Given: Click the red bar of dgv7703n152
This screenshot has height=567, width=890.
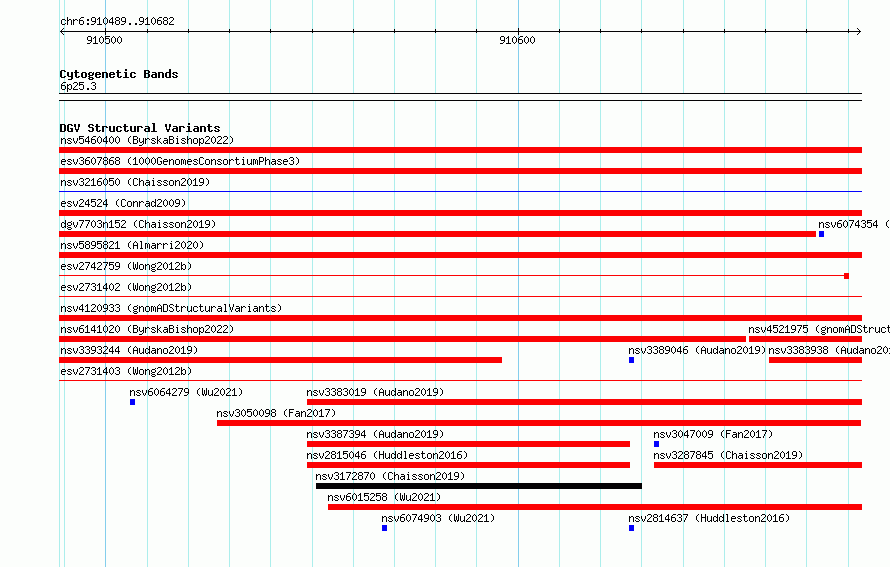Looking at the screenshot, I should (x=437, y=234).
